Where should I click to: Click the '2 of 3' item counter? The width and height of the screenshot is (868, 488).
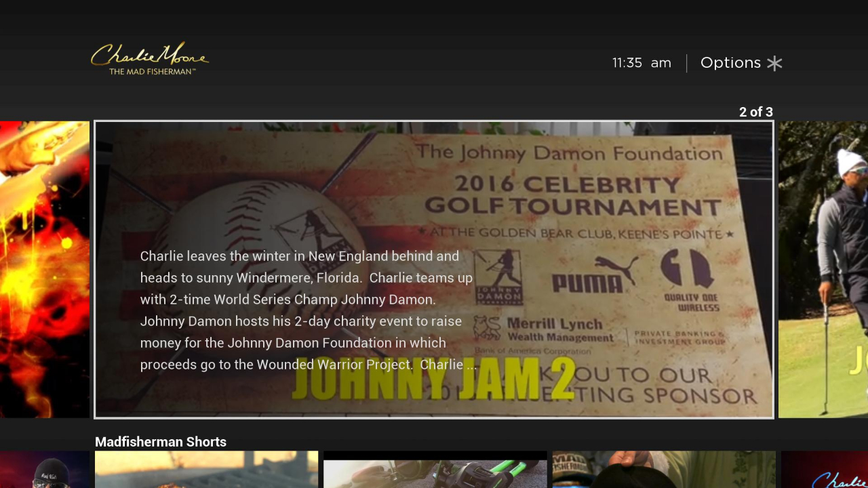tap(755, 112)
